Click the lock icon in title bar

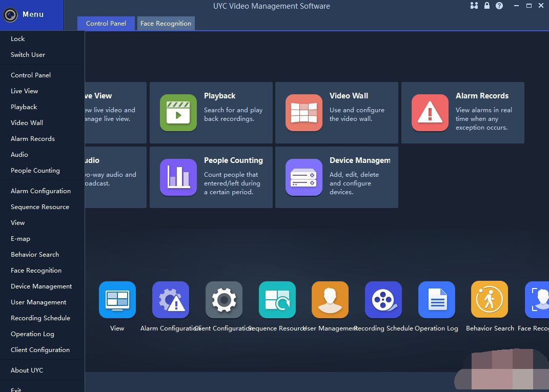coord(486,6)
